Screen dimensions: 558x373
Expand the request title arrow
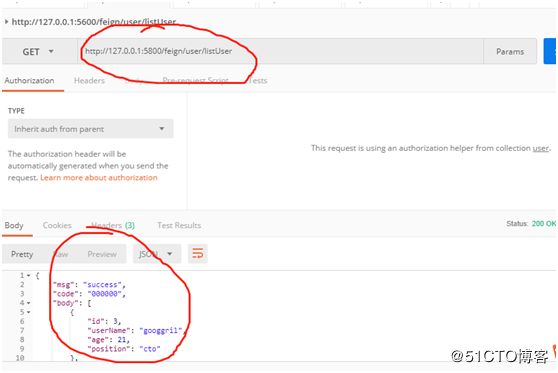click(x=6, y=22)
